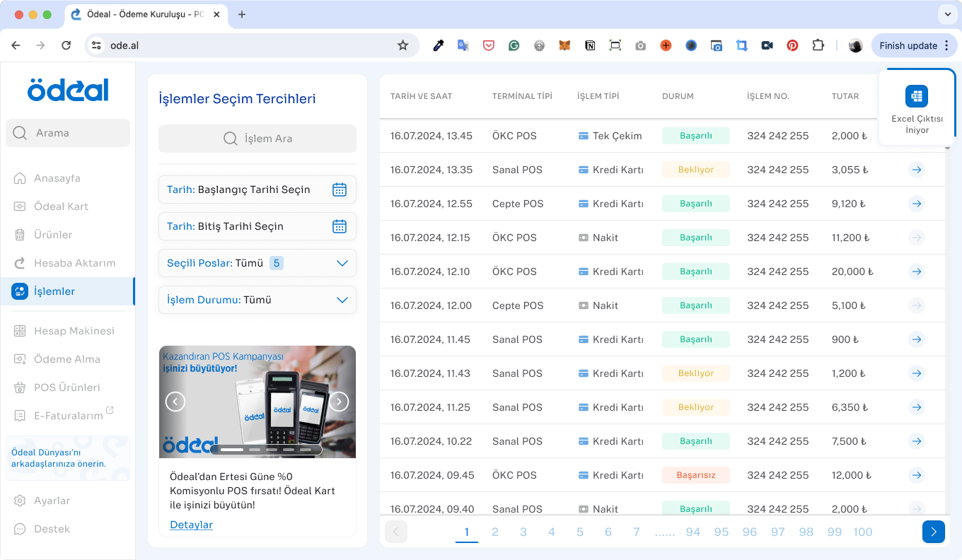
Task: Click the Detaylar link
Action: pos(191,525)
